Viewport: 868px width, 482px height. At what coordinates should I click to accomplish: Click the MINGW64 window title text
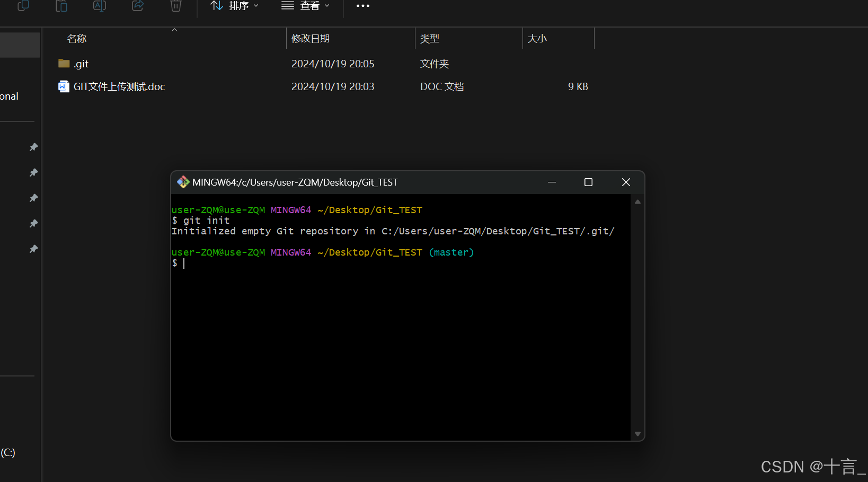295,182
